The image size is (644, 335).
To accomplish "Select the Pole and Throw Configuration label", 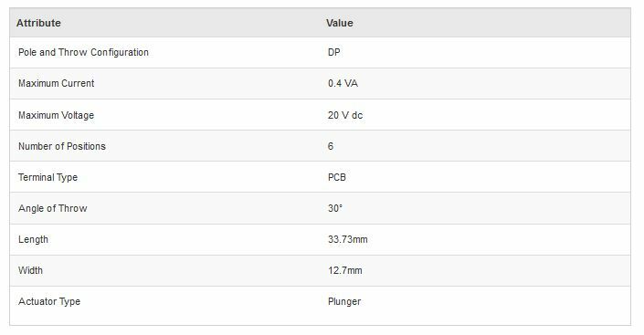I will point(83,53).
